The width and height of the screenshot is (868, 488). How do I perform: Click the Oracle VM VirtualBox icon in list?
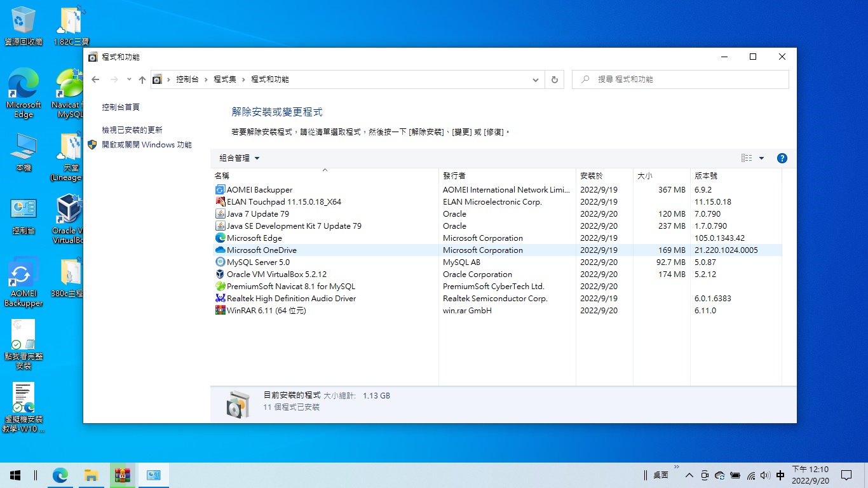220,274
